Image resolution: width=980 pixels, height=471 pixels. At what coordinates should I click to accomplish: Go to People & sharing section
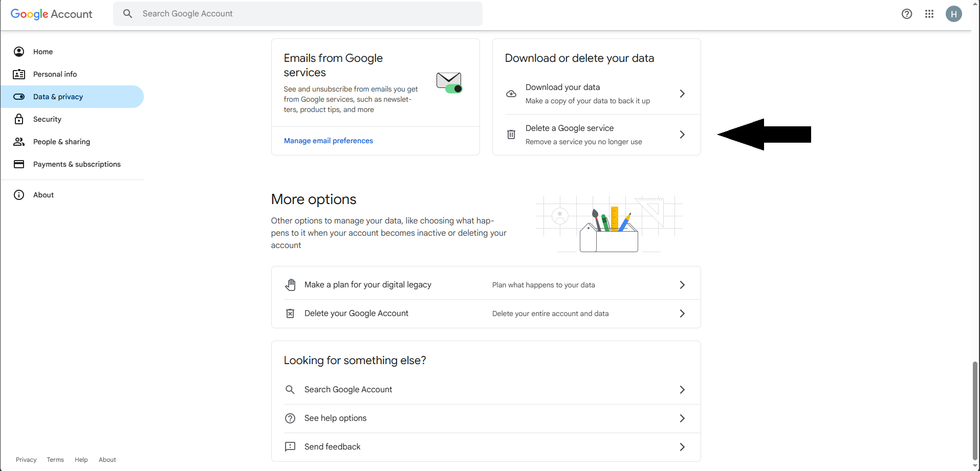click(72, 142)
